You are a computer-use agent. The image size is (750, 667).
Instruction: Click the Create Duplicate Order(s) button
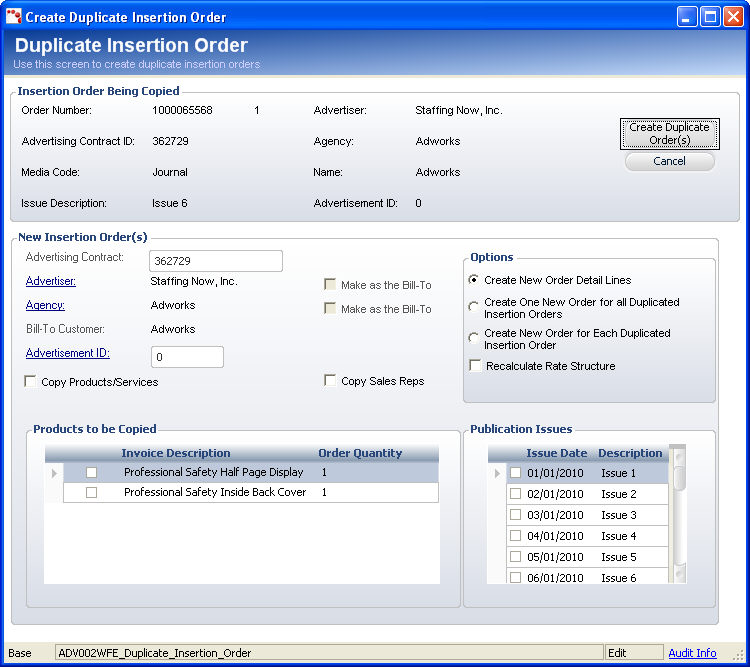[x=669, y=134]
